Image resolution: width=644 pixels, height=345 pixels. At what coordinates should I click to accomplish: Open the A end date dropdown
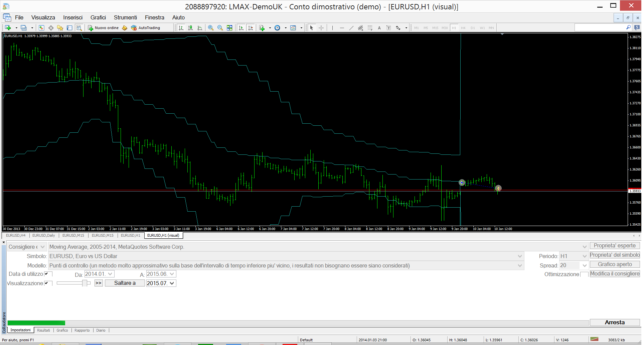(172, 274)
